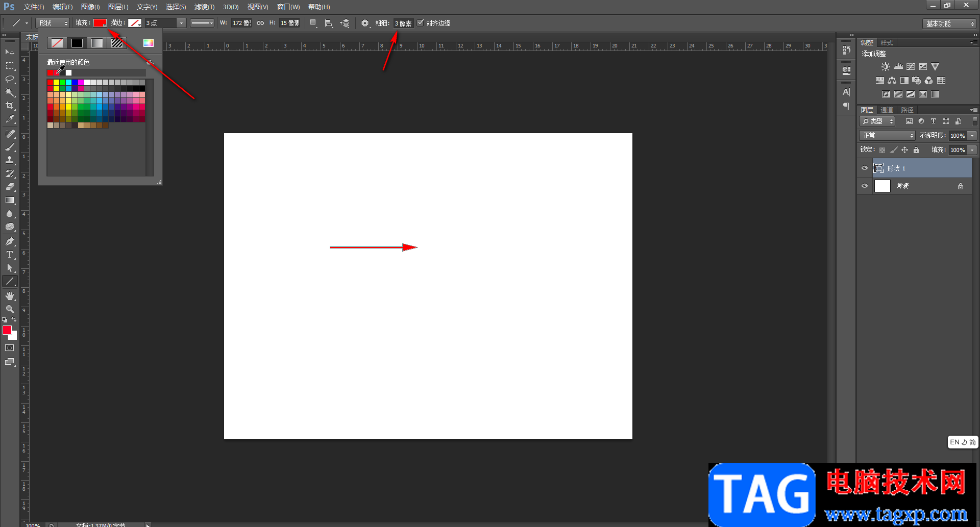Viewport: 980px width, 527px height.
Task: Open the 窗口(W) menu
Action: [288, 7]
